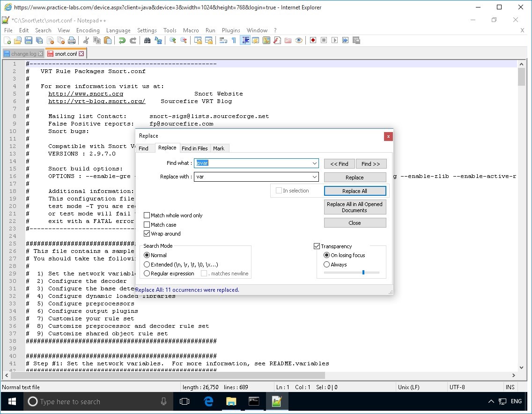Image resolution: width=532 pixels, height=414 pixels.
Task: Click the Undo arrow icon
Action: click(122, 41)
